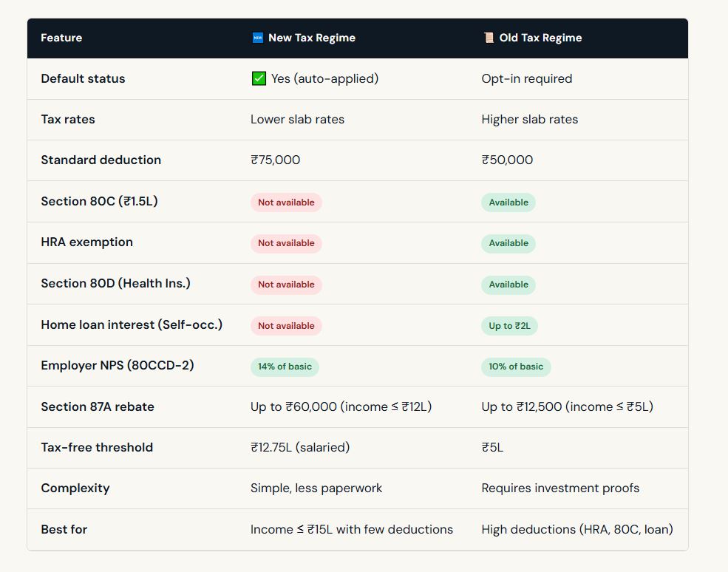The height and width of the screenshot is (572, 728).
Task: Click Not available badge for Section 80D
Action: [x=286, y=285]
